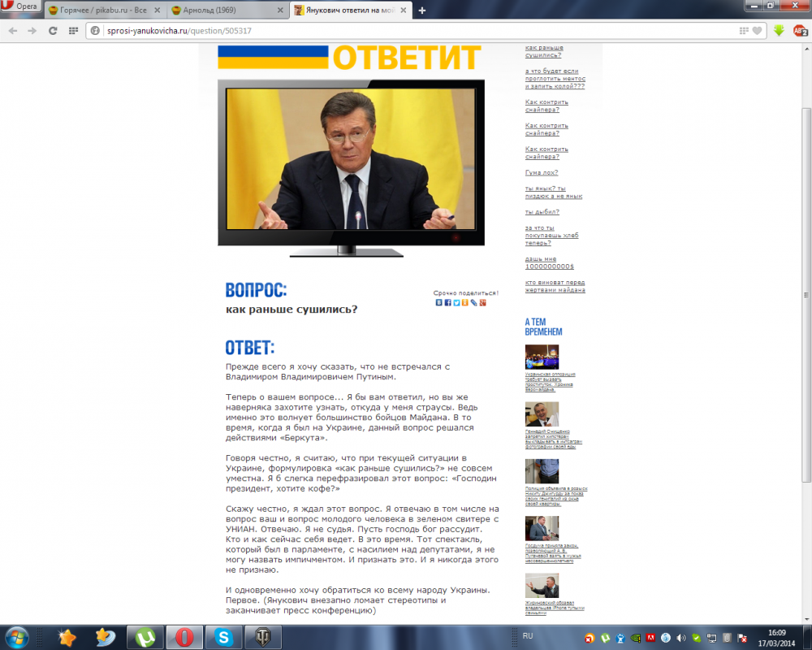Image resolution: width=812 pixels, height=650 pixels.
Task: Click the address bar URL field
Action: pos(406,31)
